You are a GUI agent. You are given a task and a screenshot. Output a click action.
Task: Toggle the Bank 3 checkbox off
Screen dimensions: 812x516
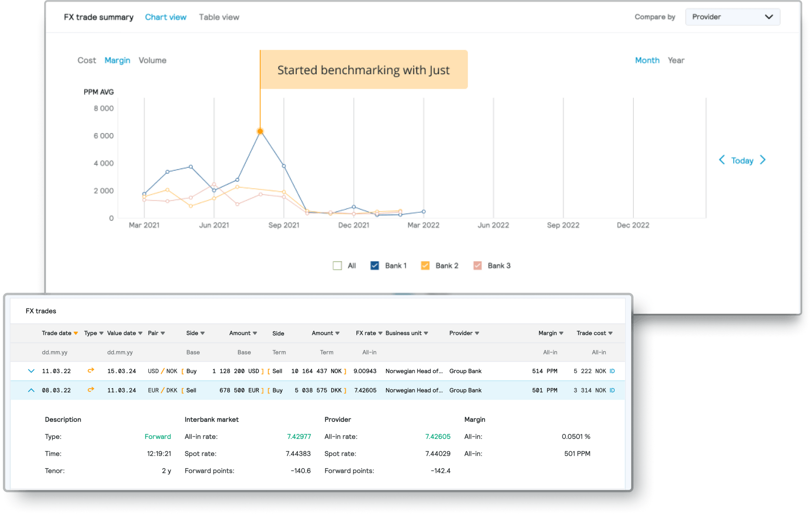pyautogui.click(x=477, y=265)
